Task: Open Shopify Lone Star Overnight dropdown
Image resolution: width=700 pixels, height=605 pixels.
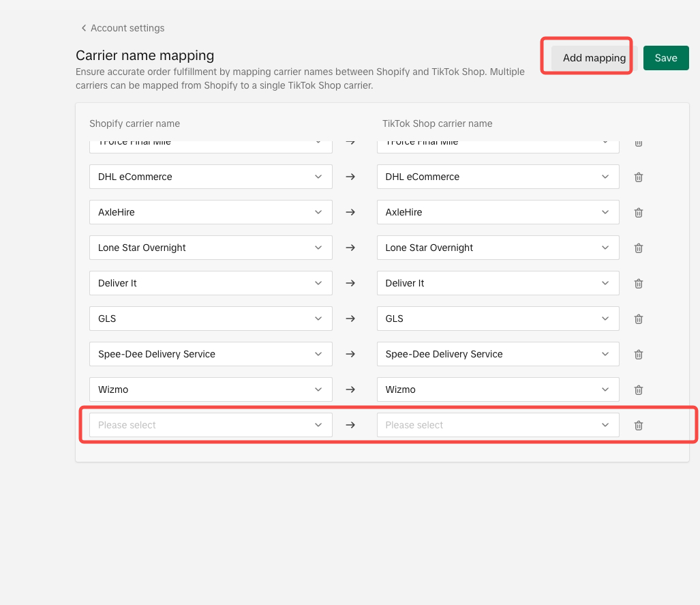Action: pos(211,248)
